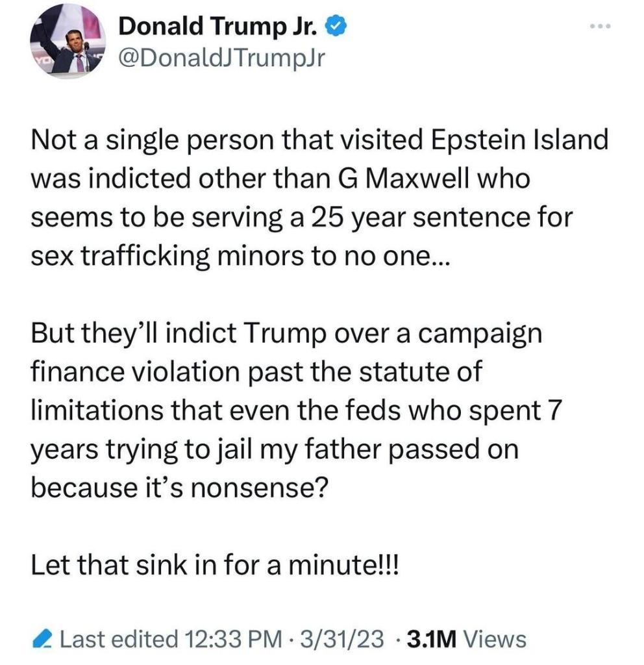Open the profile avatar photo
Viewport: 644px width, 665px height.
(68, 44)
